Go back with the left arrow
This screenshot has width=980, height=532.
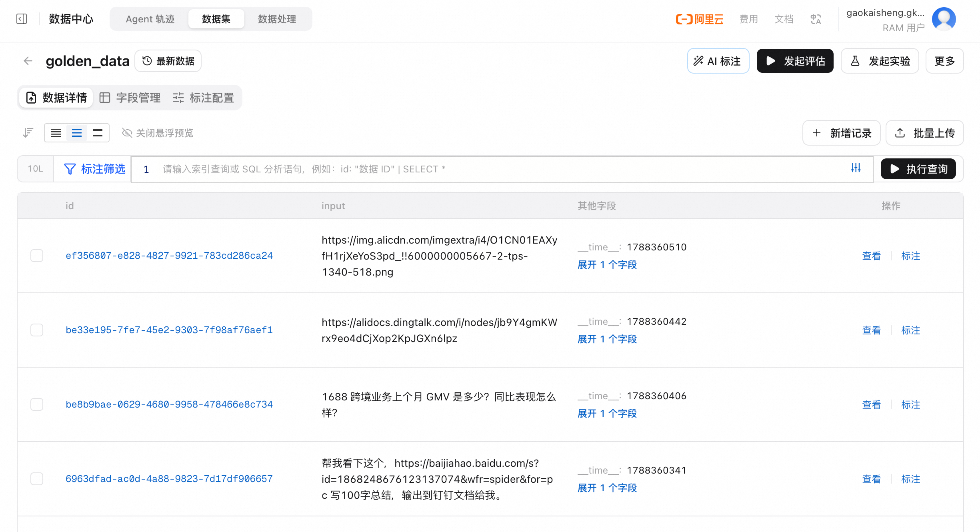point(28,61)
